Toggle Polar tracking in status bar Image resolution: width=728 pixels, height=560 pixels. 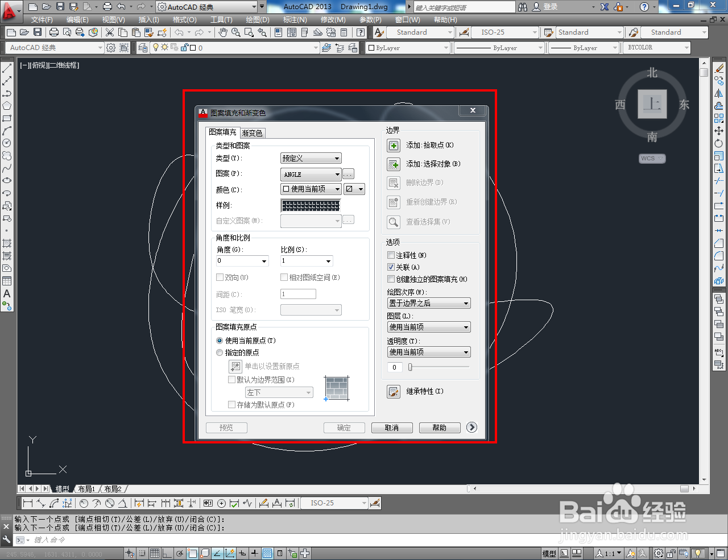point(180,553)
